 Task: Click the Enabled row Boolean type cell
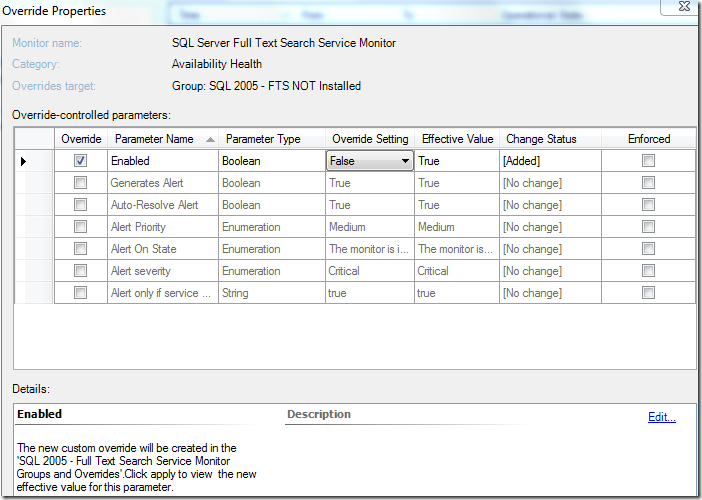(272, 161)
